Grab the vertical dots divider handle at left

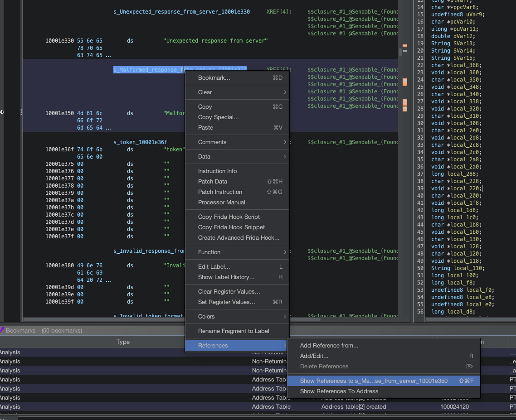[x=21, y=112]
